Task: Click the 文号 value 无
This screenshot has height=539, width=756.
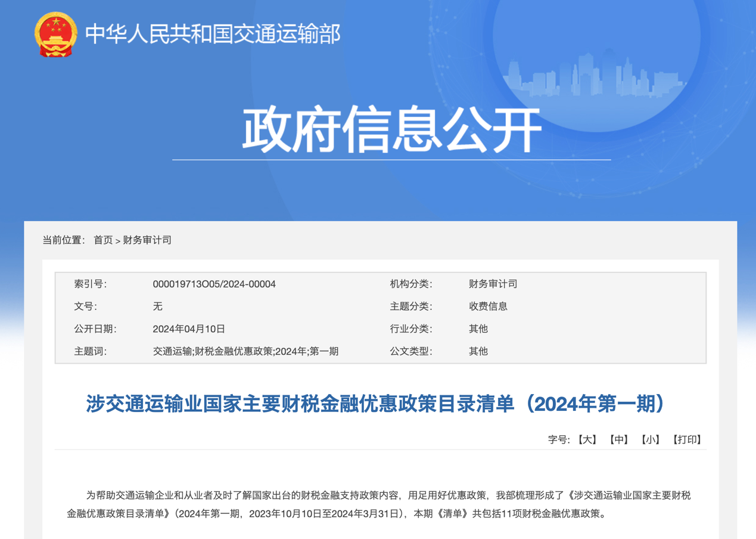Action: [x=157, y=306]
